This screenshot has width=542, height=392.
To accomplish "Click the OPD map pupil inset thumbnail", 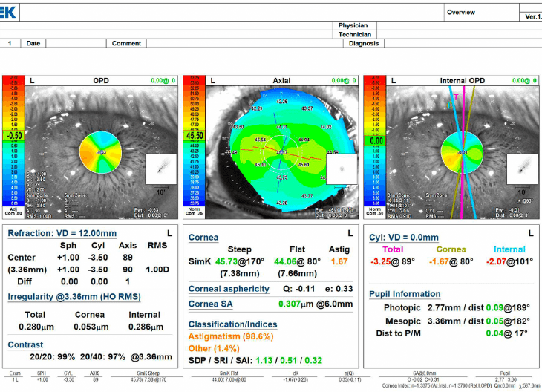I will pyautogui.click(x=161, y=169).
